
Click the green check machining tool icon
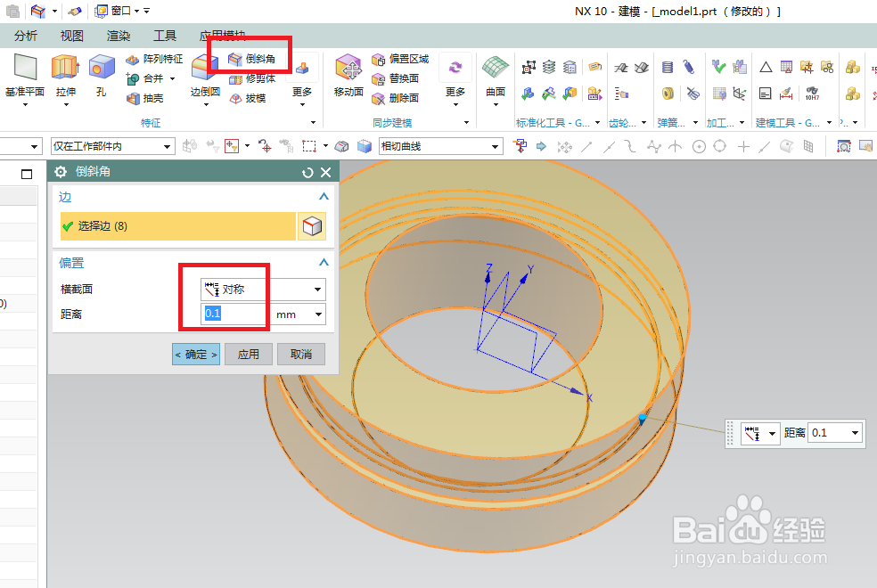tap(718, 68)
